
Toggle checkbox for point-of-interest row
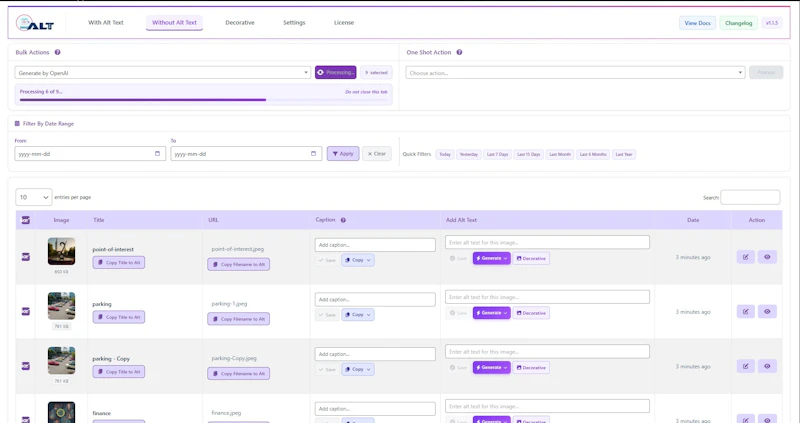[26, 257]
